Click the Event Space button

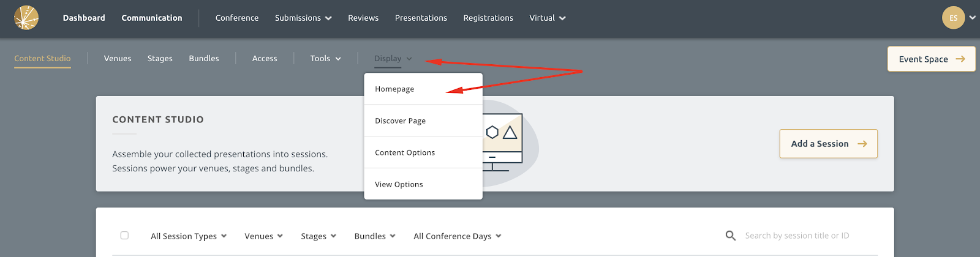coord(931,59)
